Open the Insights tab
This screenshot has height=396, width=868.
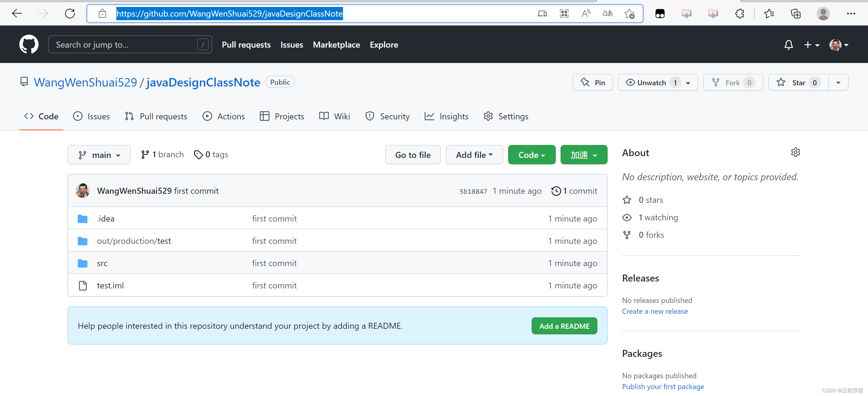click(446, 116)
